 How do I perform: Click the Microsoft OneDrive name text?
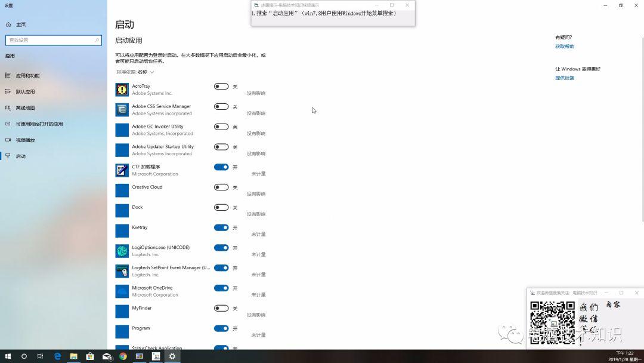(x=153, y=288)
